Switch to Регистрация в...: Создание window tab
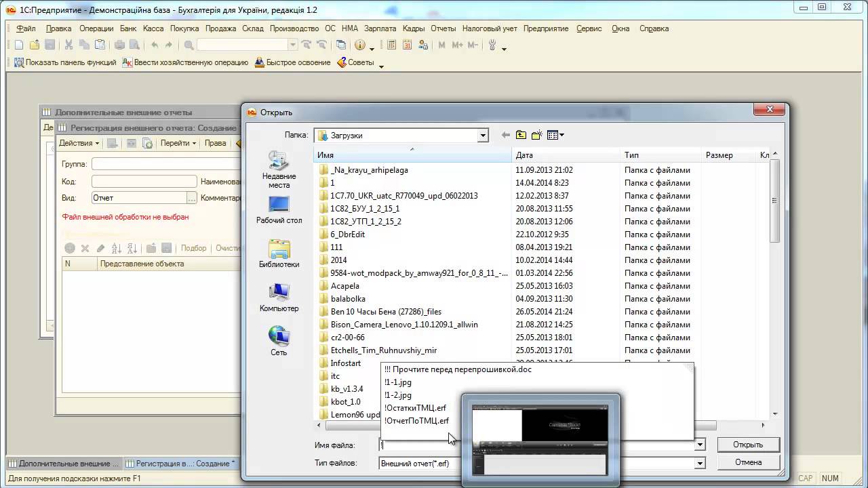868x488 pixels. point(180,464)
